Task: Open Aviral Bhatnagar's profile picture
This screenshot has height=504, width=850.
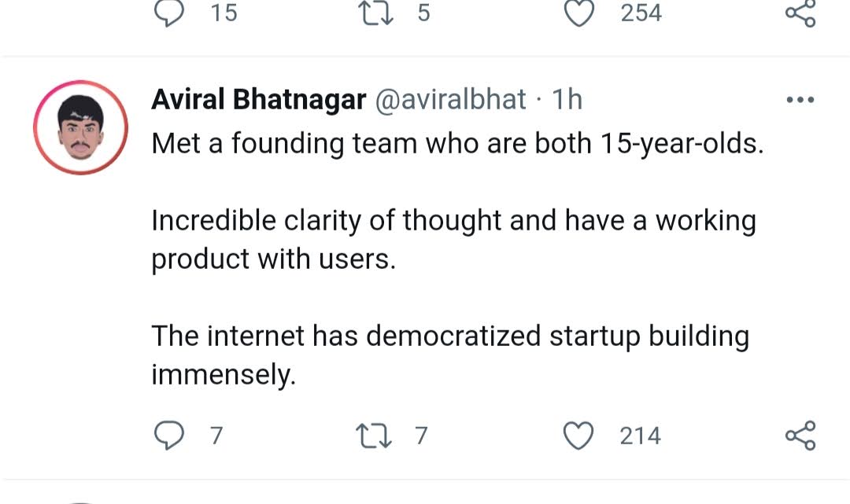Action: (81, 127)
